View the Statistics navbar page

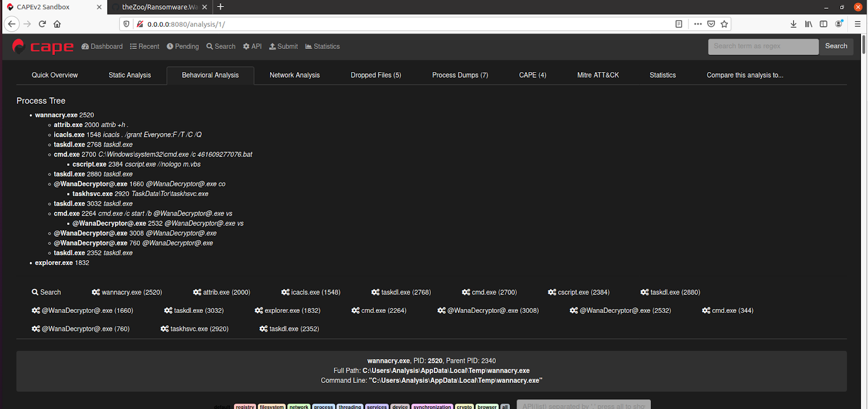point(322,47)
